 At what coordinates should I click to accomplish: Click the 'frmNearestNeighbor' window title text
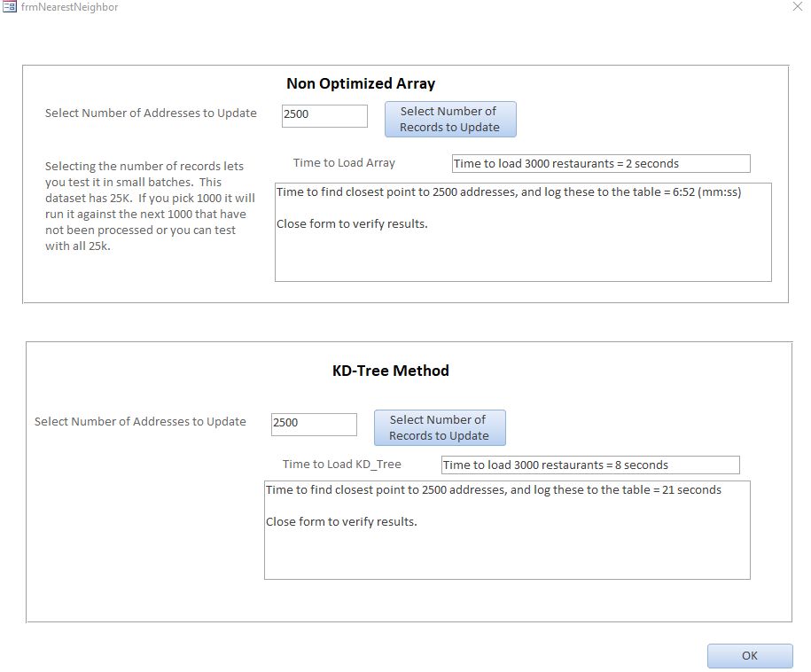69,7
